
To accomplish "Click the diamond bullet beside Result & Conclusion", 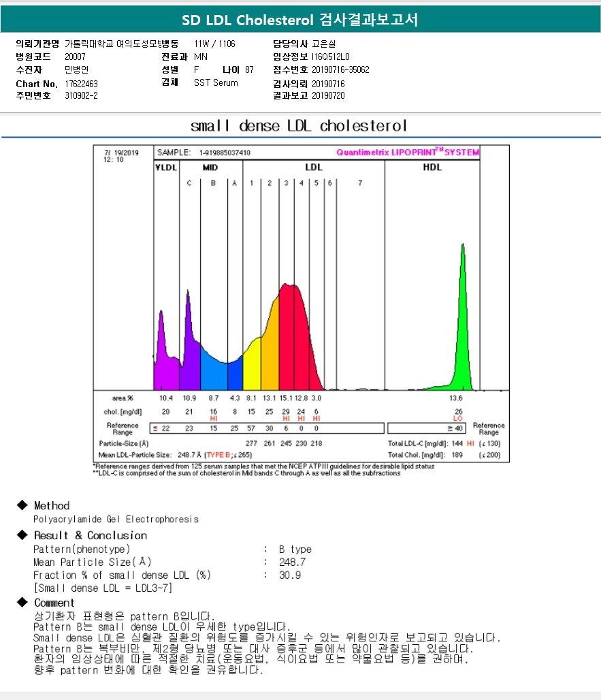I will (x=21, y=535).
